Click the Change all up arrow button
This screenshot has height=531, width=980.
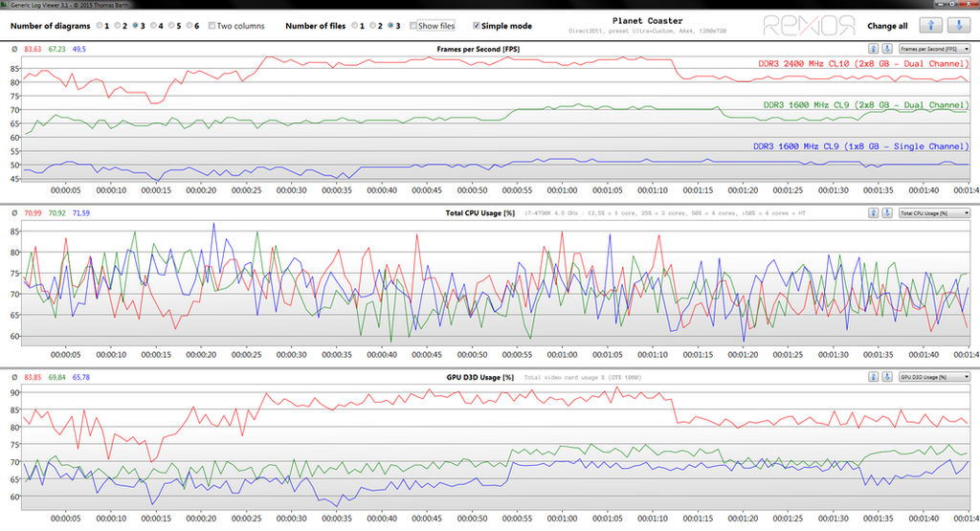tap(930, 25)
